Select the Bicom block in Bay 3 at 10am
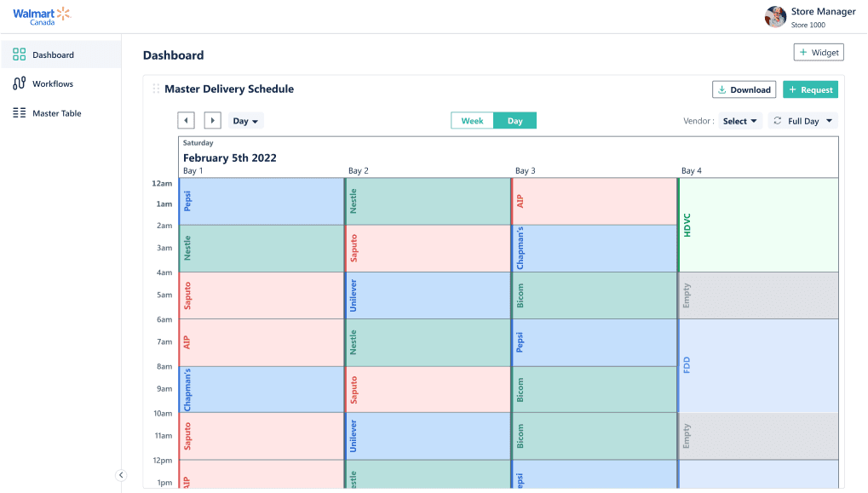This screenshot has height=493, width=868. point(595,436)
